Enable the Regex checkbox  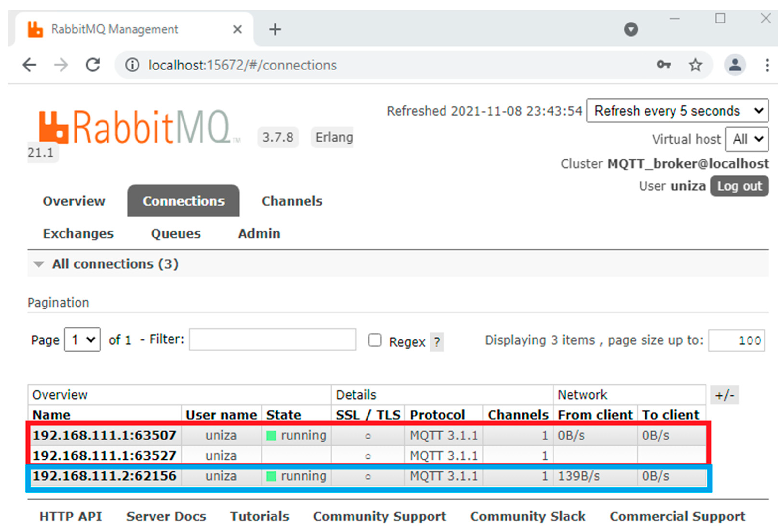(374, 340)
